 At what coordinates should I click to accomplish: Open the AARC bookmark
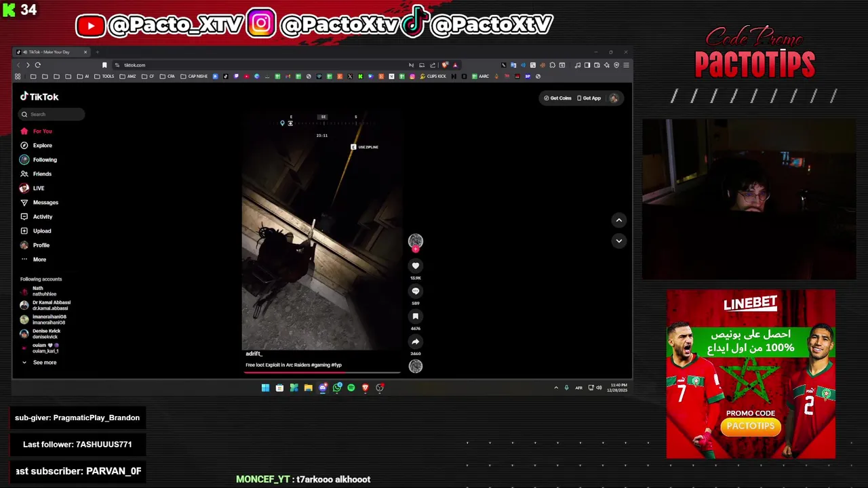pyautogui.click(x=480, y=77)
